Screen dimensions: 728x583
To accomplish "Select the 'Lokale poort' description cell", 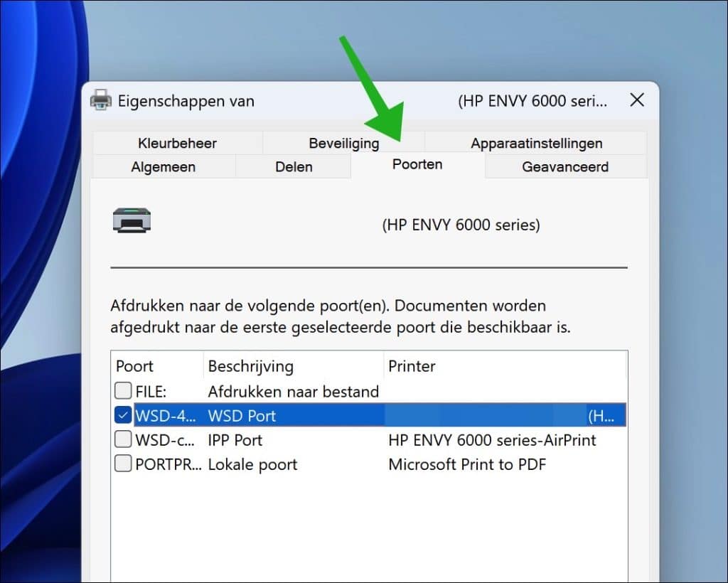I will (252, 465).
